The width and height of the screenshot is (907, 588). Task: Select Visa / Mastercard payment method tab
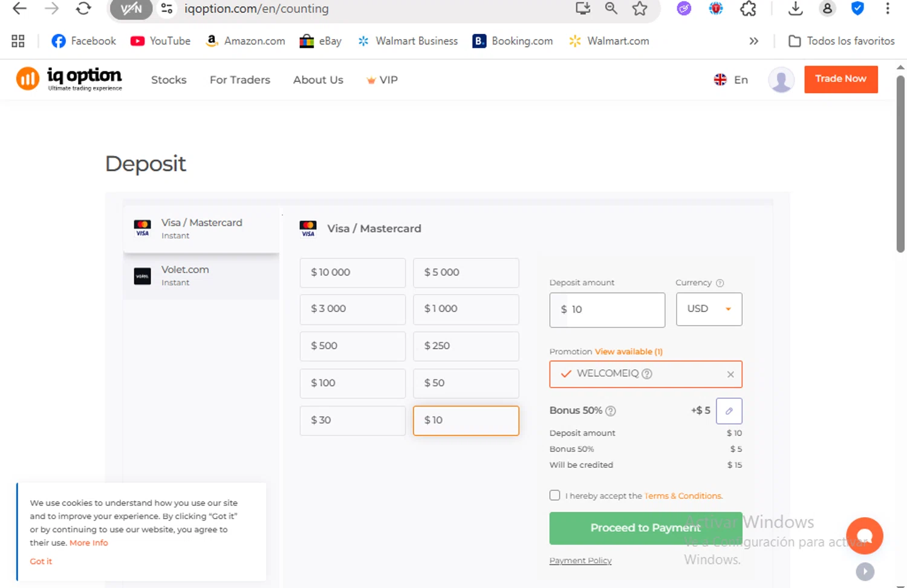(201, 228)
